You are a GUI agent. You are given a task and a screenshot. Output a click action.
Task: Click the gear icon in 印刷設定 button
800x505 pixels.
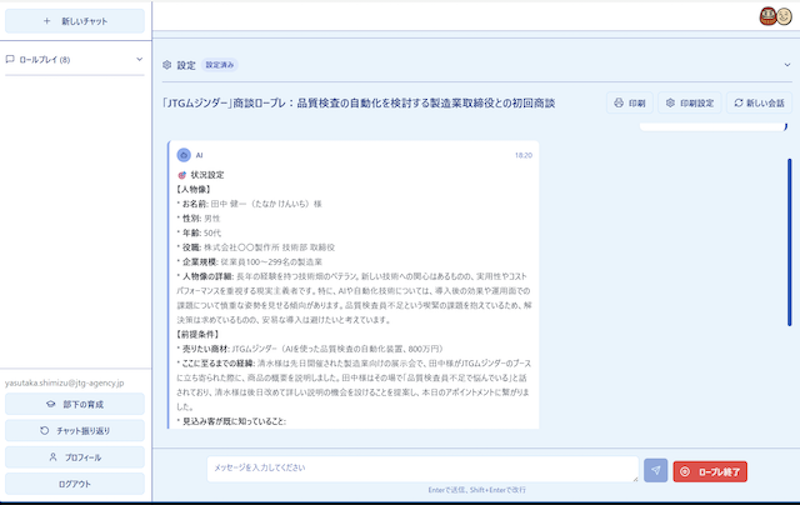[670, 103]
